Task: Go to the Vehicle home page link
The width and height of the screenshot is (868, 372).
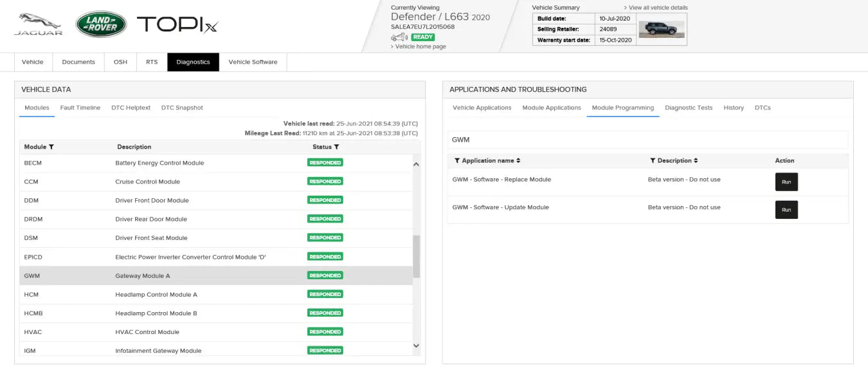Action: point(420,46)
